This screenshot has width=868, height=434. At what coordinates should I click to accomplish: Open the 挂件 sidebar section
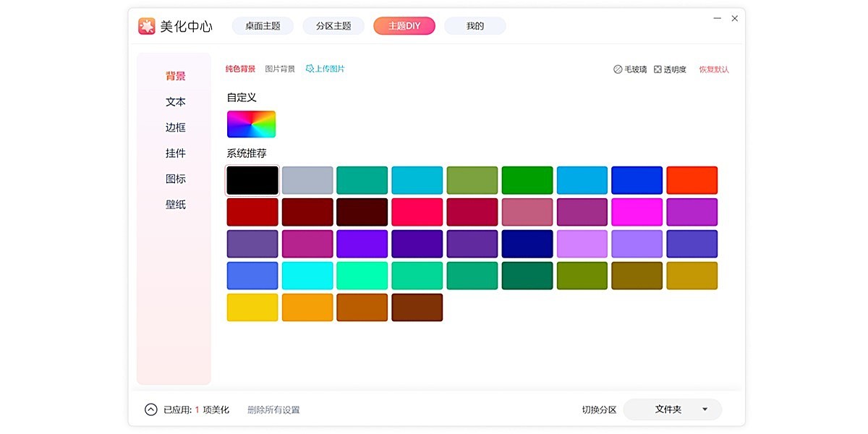[175, 153]
